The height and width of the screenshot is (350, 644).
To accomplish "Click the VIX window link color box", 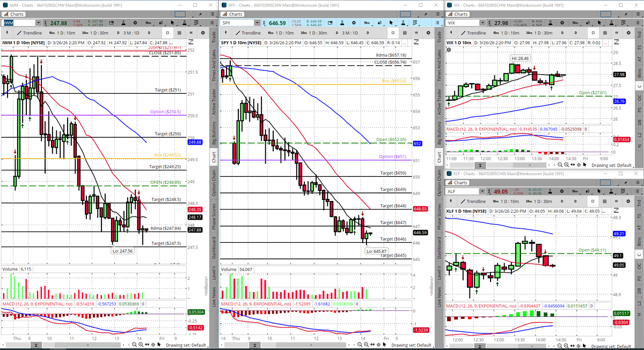I will click(606, 14).
